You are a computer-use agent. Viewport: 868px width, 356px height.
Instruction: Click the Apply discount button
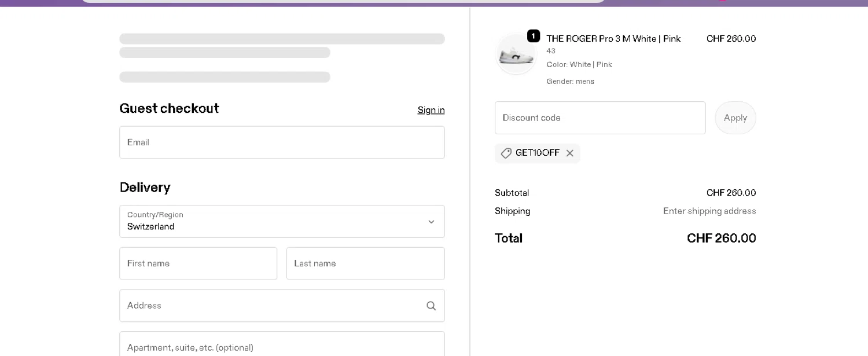point(735,118)
